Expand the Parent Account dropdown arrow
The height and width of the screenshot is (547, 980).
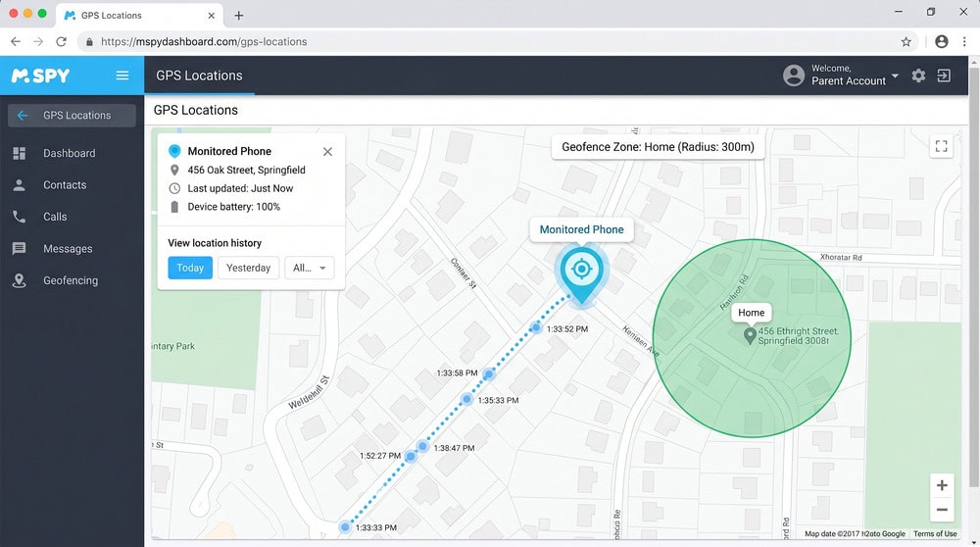pos(895,75)
